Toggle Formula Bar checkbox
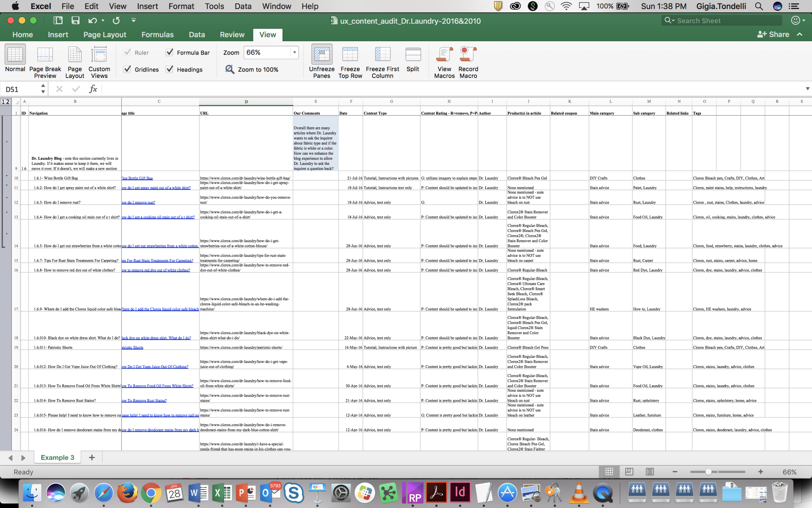Viewport: 812px width, 508px height. 170,52
